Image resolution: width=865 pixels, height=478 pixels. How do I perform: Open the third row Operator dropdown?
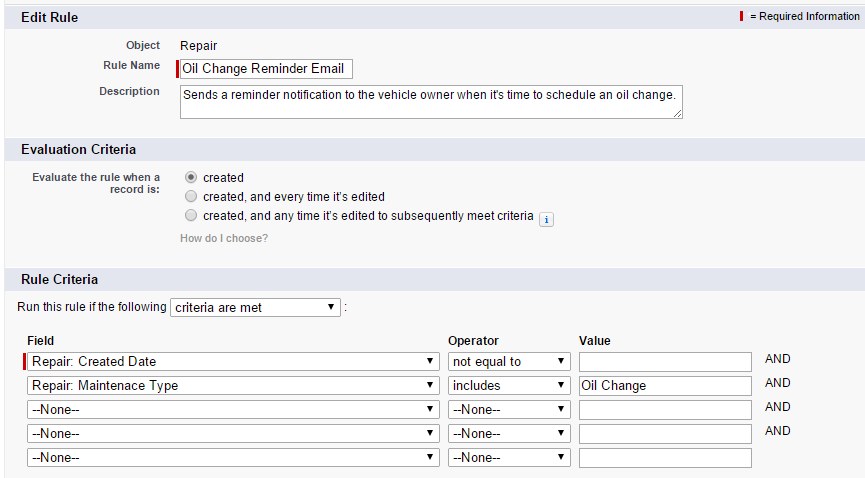509,410
